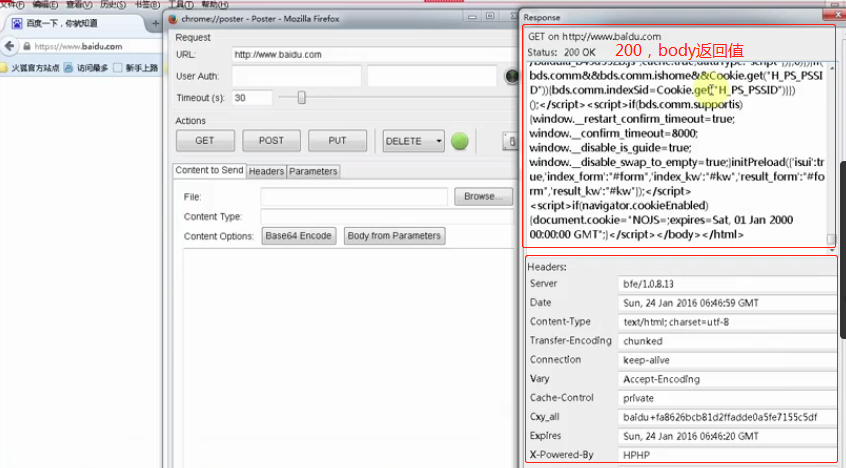Viewport: 846px width, 468px height.
Task: Click Vary value Accept-Encoding
Action: [x=728, y=379]
